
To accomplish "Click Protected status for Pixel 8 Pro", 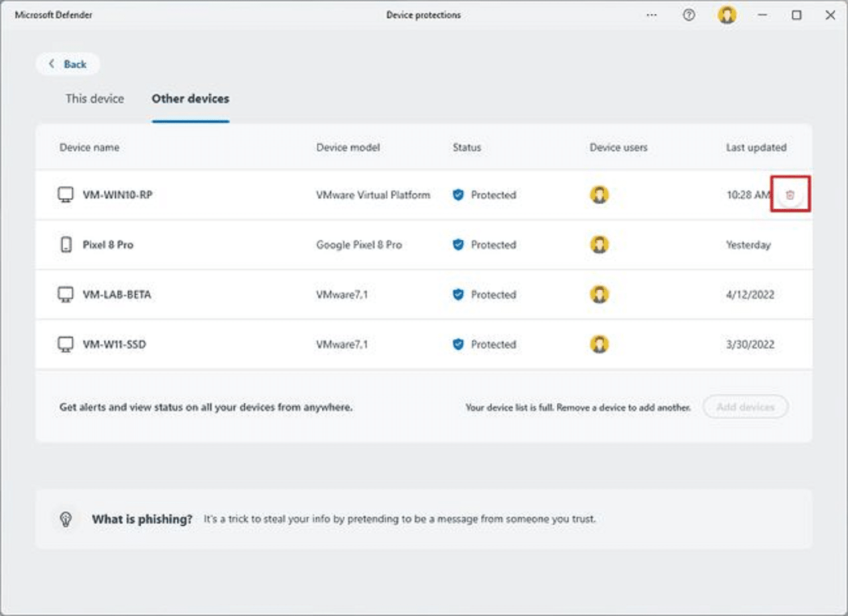I will point(493,245).
